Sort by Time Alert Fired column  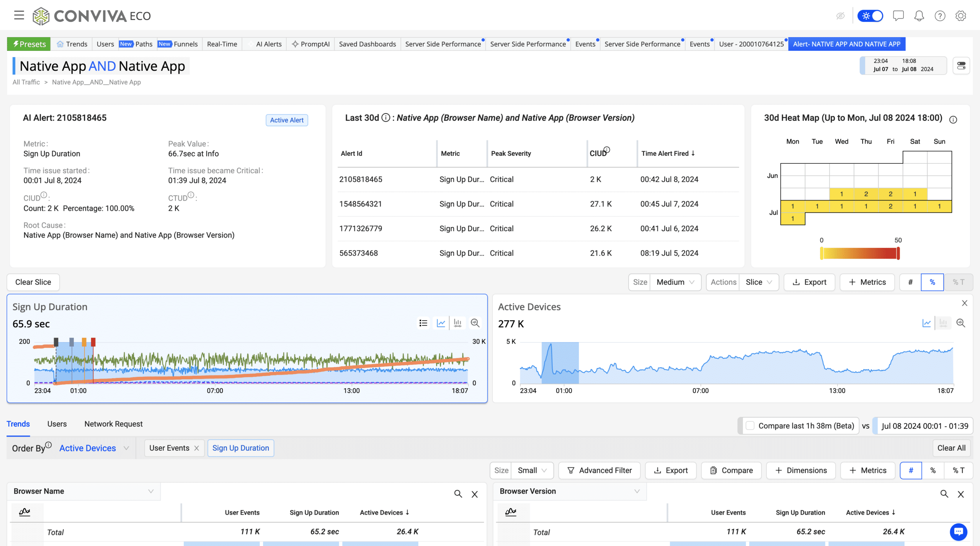point(668,153)
